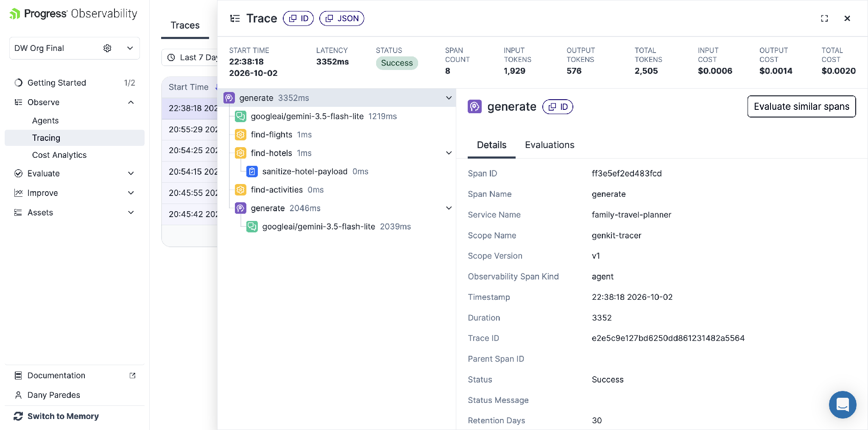The image size is (868, 430).
Task: Collapse the find-hotels span children
Action: tap(449, 153)
